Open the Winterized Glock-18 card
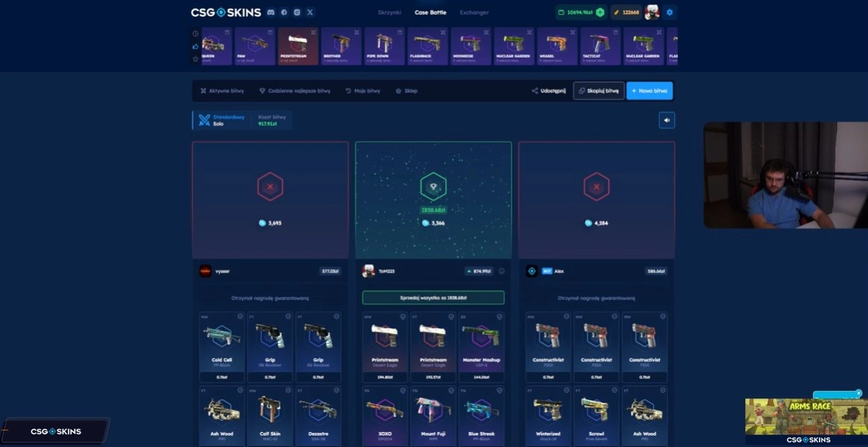Screen dimensions: 868x447 (x=548, y=416)
